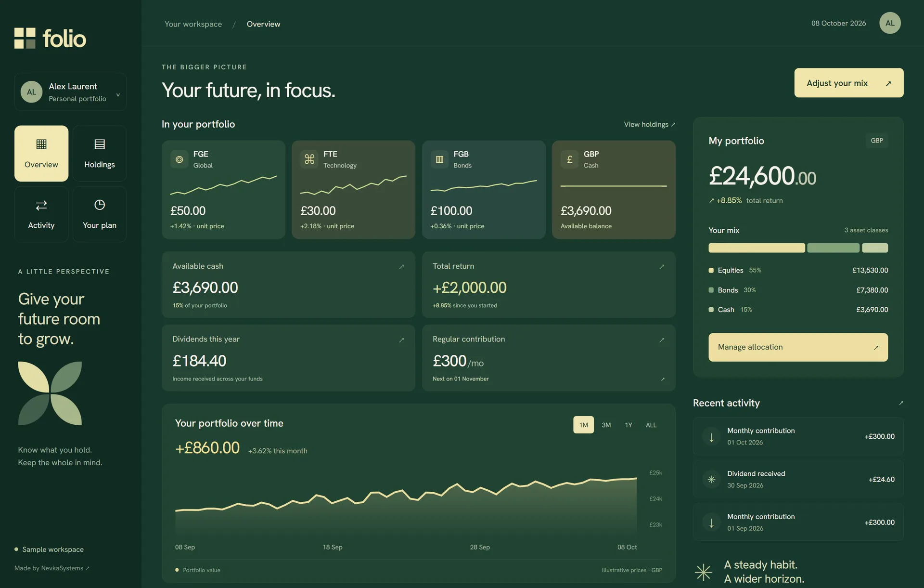
Task: Open the Overview grid icon
Action: (x=41, y=144)
